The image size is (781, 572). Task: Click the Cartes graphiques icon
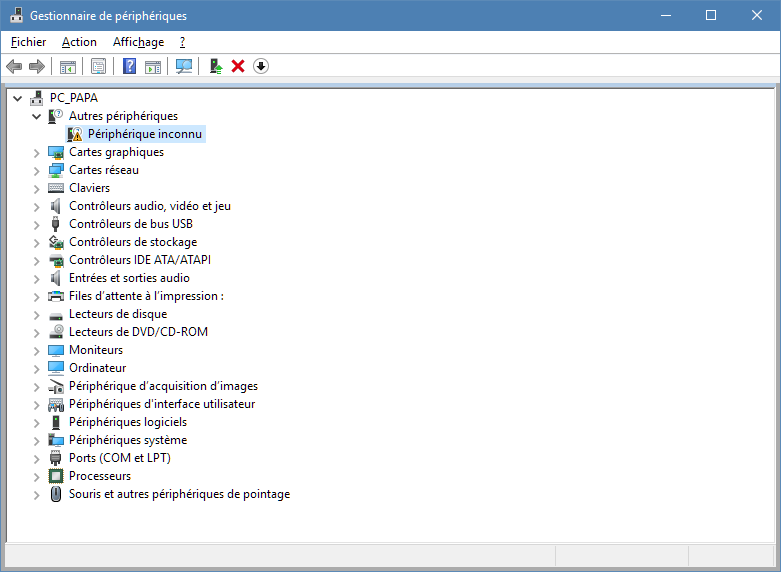pyautogui.click(x=56, y=152)
